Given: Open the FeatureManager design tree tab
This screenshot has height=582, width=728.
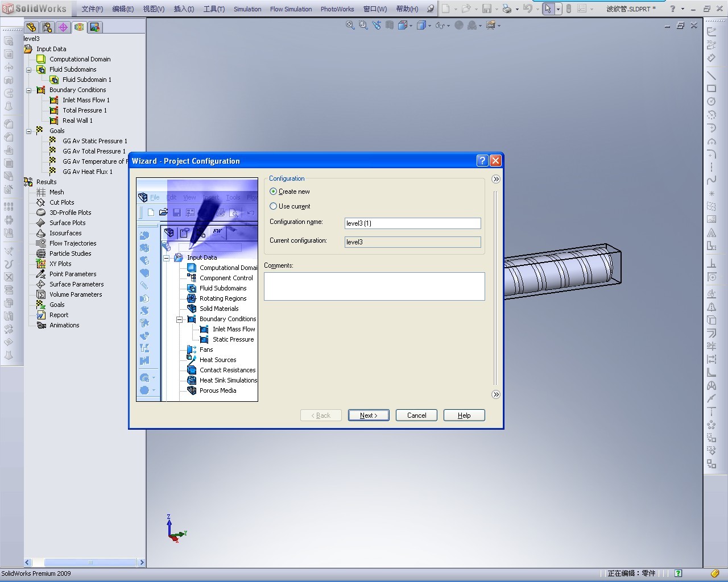Looking at the screenshot, I should click(31, 27).
